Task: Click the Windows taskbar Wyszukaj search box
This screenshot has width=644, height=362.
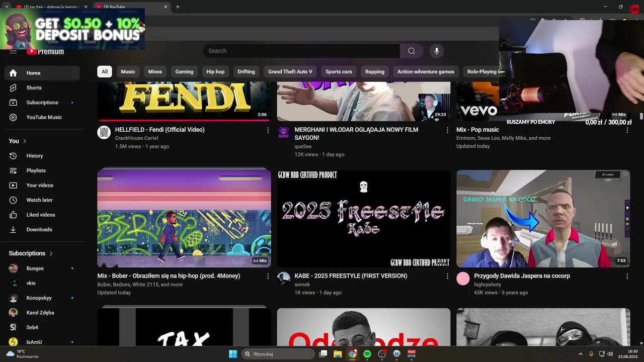Action: (x=278, y=354)
